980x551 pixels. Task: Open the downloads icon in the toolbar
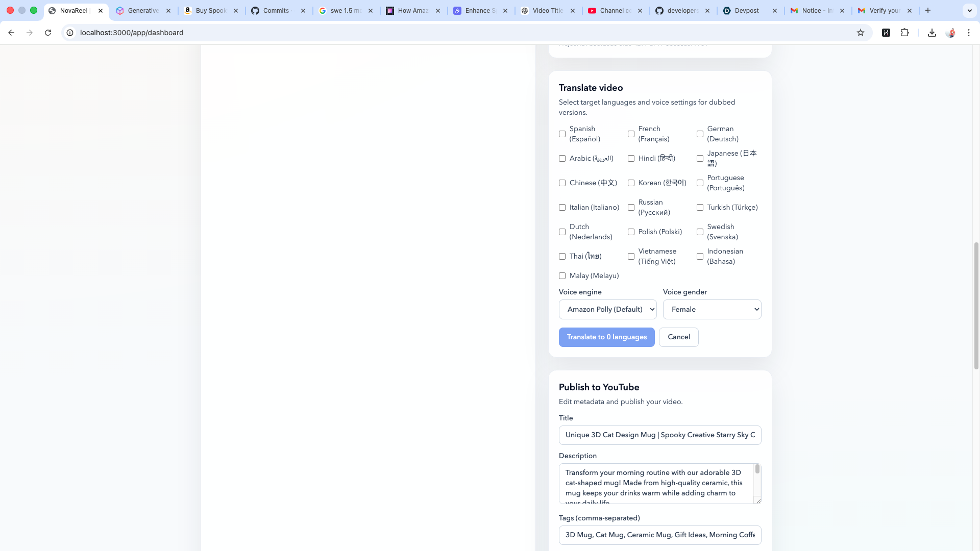pyautogui.click(x=932, y=33)
